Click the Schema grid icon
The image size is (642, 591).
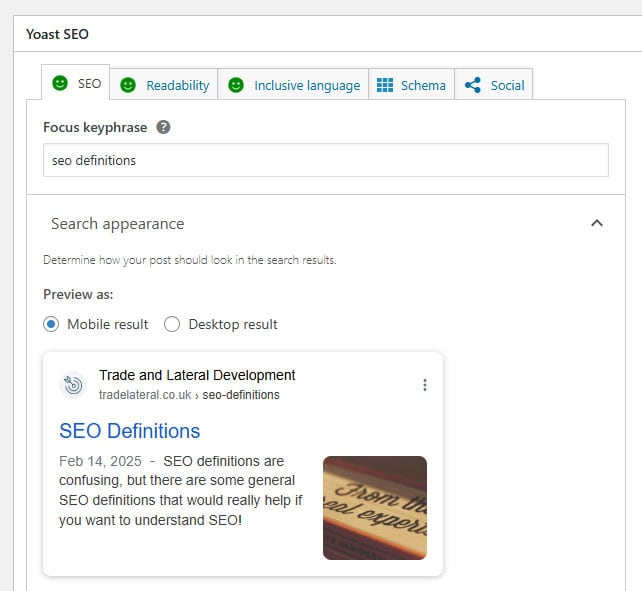385,85
